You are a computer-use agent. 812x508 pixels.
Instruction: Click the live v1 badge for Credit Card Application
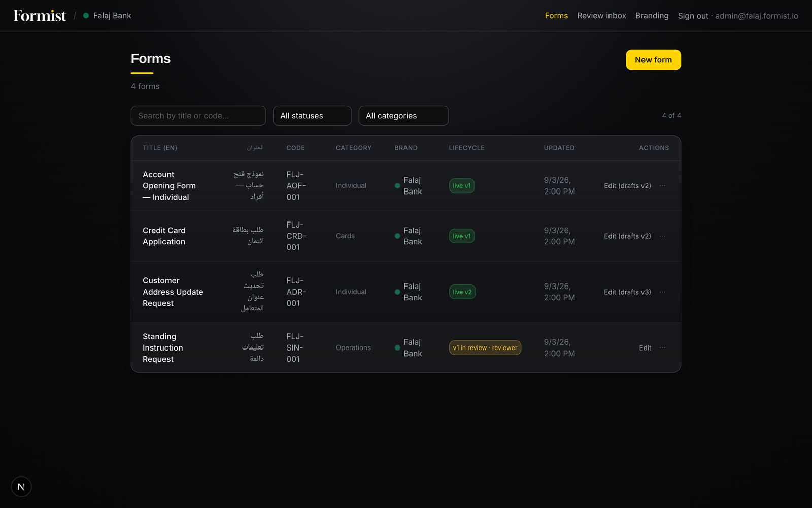click(x=462, y=236)
